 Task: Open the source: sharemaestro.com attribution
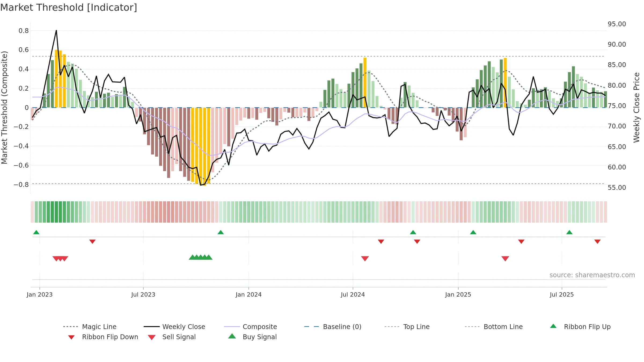(592, 275)
